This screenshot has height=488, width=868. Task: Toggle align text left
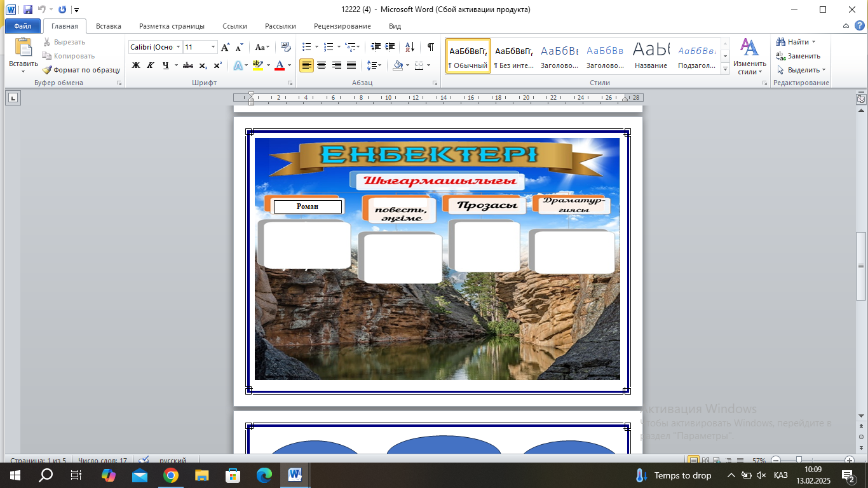(x=307, y=65)
